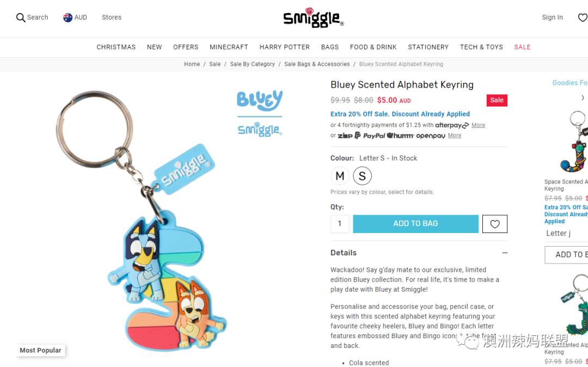Image resolution: width=588 pixels, height=367 pixels.
Task: Select letter M option
Action: tap(340, 176)
